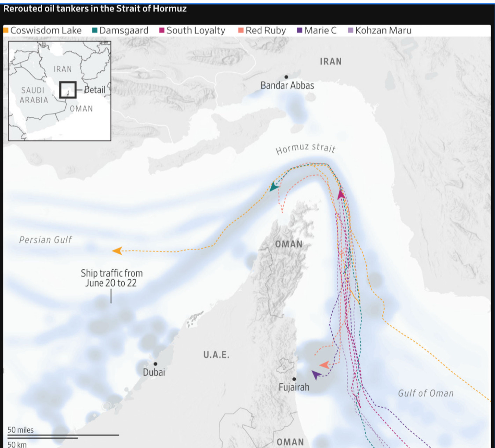This screenshot has width=495, height=448.
Task: Click the Marie C legend label
Action: 320,30
